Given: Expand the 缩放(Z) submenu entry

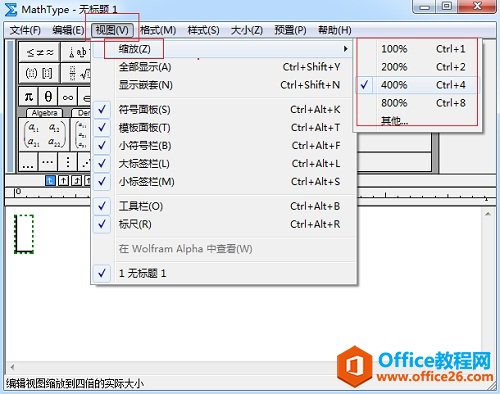Looking at the screenshot, I should (223, 49).
